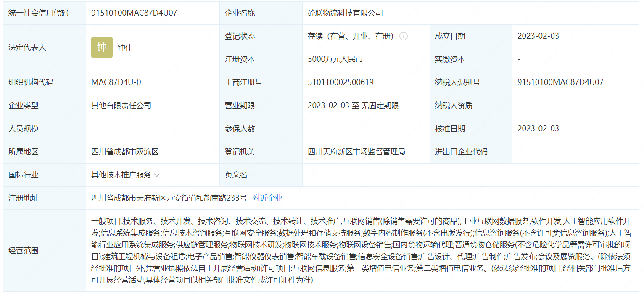Click the 实缴资本 label
This screenshot has width=644, height=294.
point(450,59)
